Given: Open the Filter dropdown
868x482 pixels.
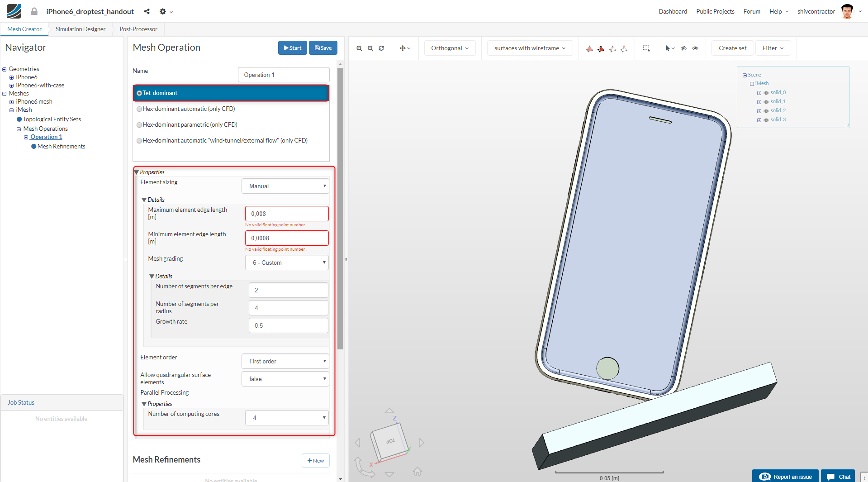Looking at the screenshot, I should pos(773,48).
